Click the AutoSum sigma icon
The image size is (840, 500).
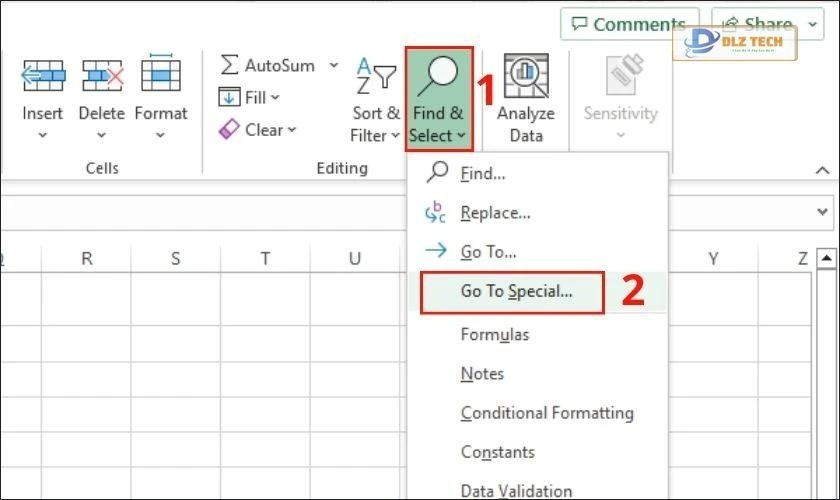coord(229,66)
